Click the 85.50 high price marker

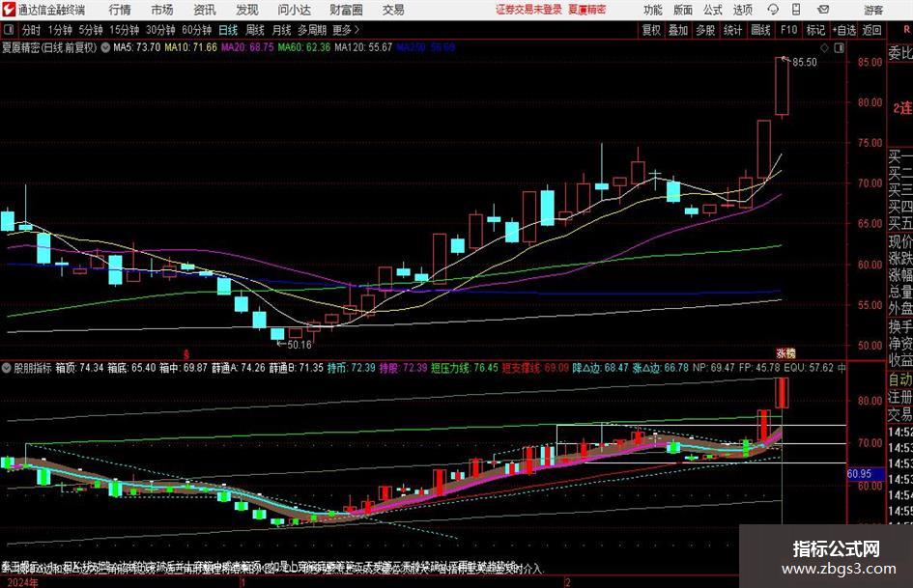click(x=805, y=62)
